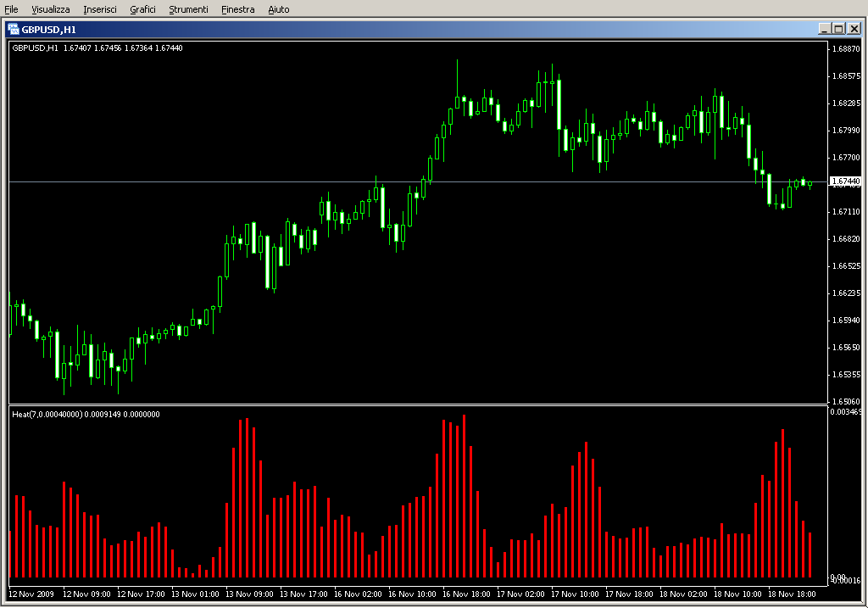Click the 12 Nov 09:00 time label
This screenshot has height=608, width=868.
[86, 594]
